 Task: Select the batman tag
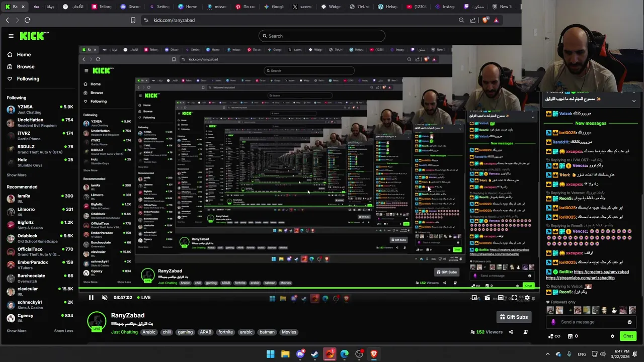click(267, 332)
